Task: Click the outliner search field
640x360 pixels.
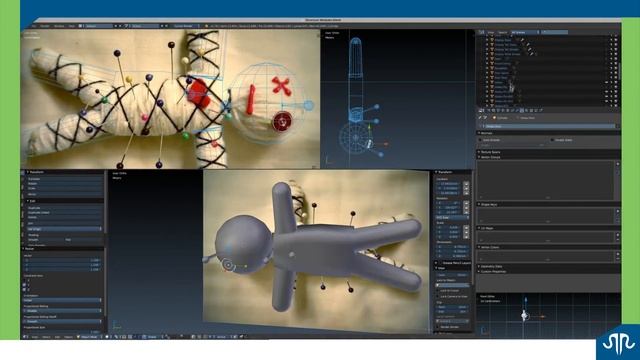Action: pos(554,32)
